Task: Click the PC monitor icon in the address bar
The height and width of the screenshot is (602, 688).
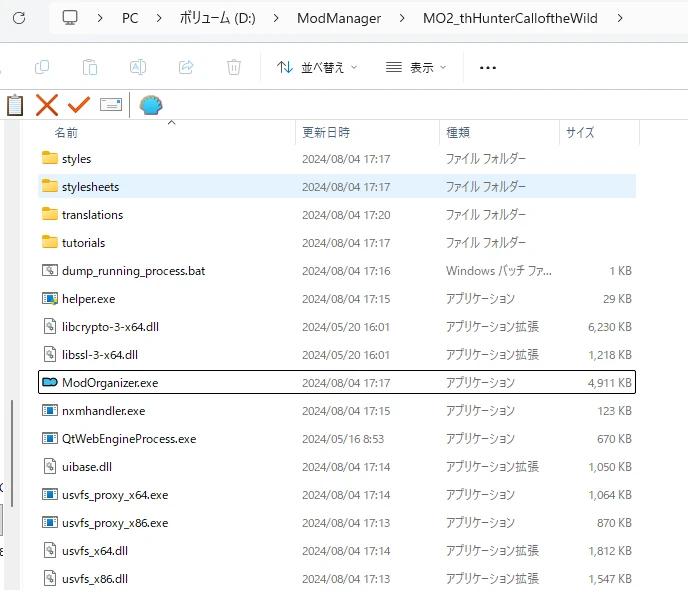Action: point(70,18)
